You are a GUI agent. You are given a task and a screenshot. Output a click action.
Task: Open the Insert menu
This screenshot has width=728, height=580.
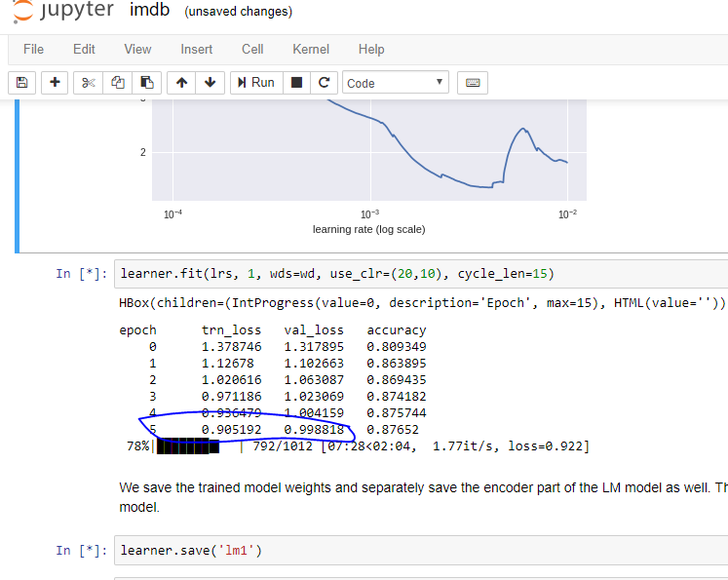[196, 49]
